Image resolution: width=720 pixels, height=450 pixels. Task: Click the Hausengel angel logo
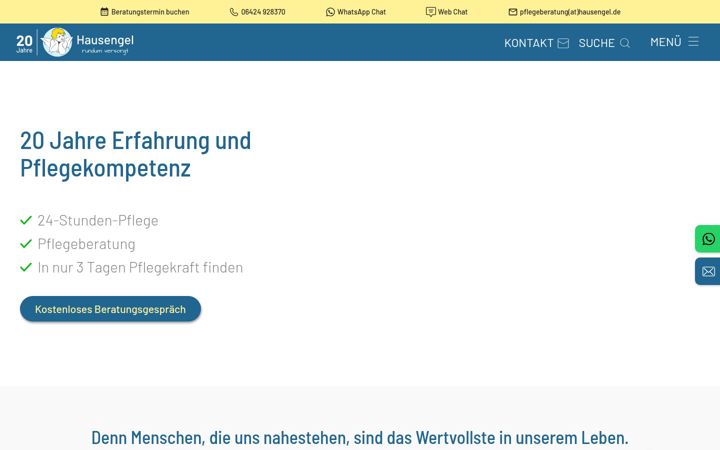coord(57,42)
